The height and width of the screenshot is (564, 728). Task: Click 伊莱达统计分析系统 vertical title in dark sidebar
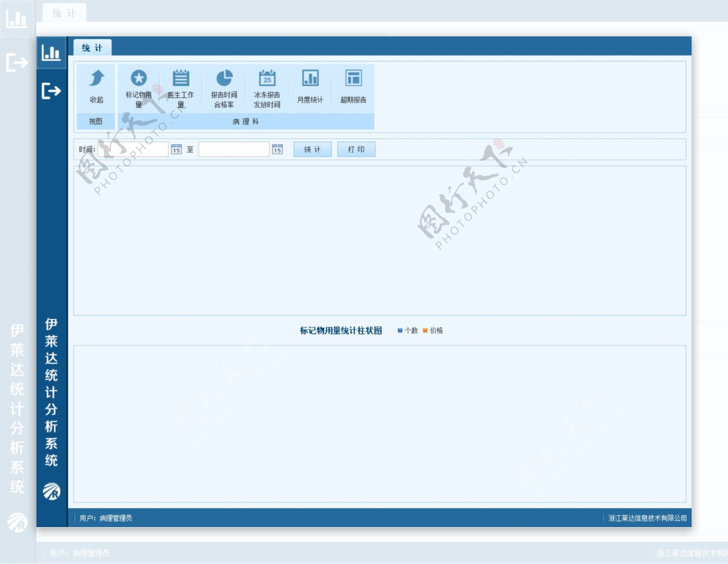tap(51, 392)
